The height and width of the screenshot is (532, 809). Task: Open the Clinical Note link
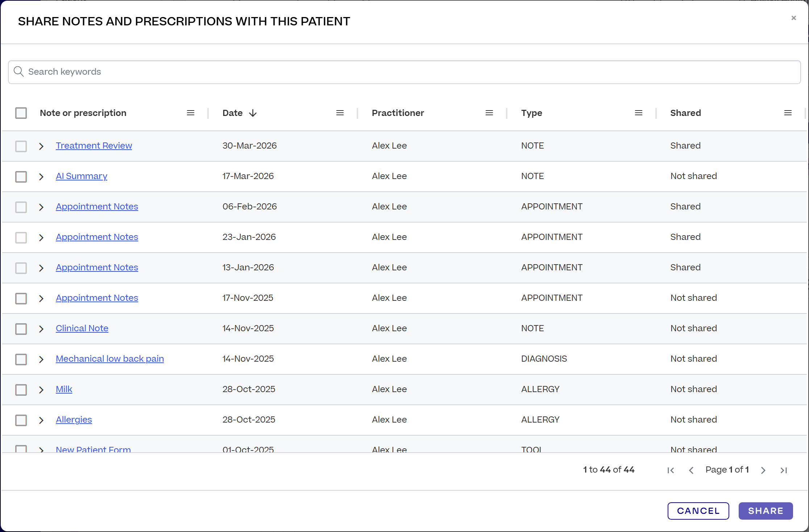[x=82, y=328]
